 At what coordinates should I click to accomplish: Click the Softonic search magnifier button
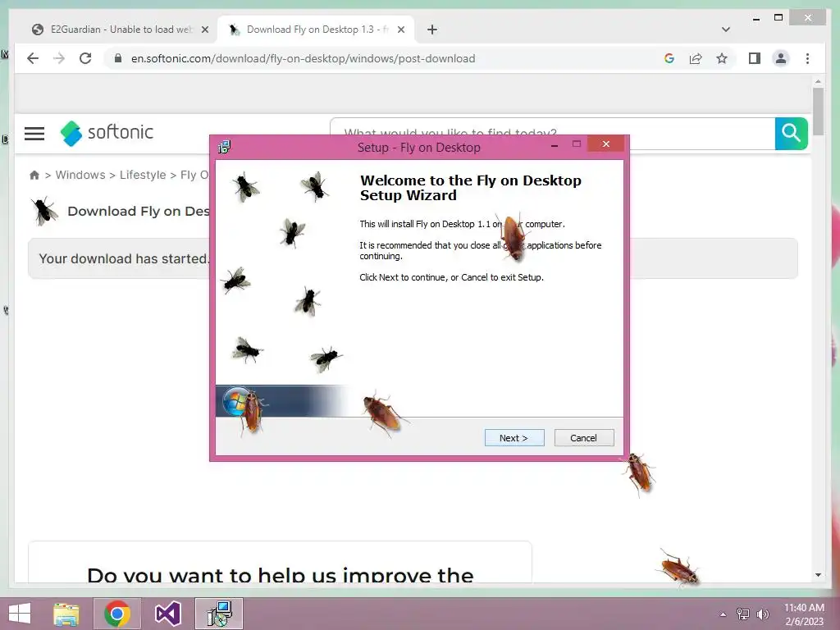791,133
